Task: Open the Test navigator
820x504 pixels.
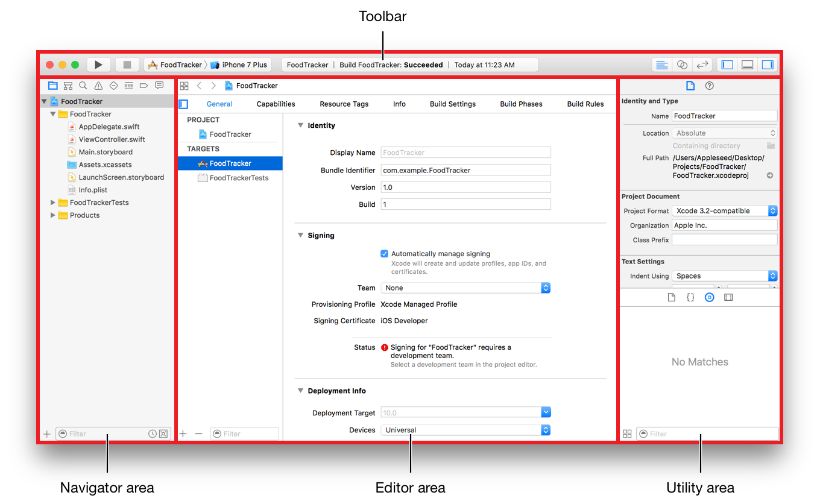Action: click(x=113, y=86)
